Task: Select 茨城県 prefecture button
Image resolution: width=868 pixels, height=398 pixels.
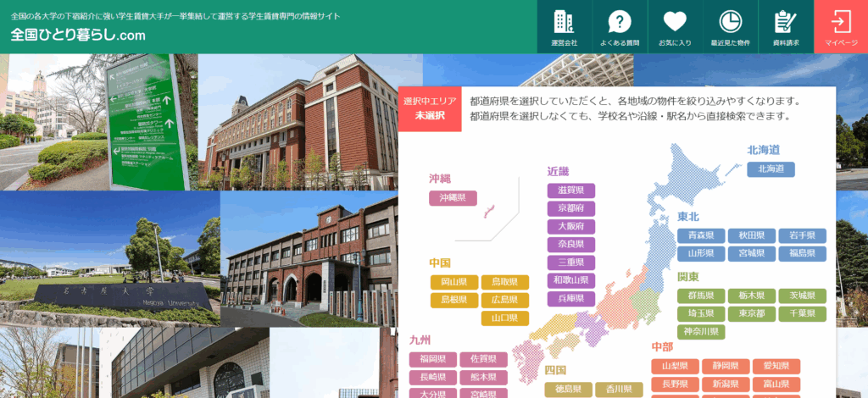Action: (802, 296)
